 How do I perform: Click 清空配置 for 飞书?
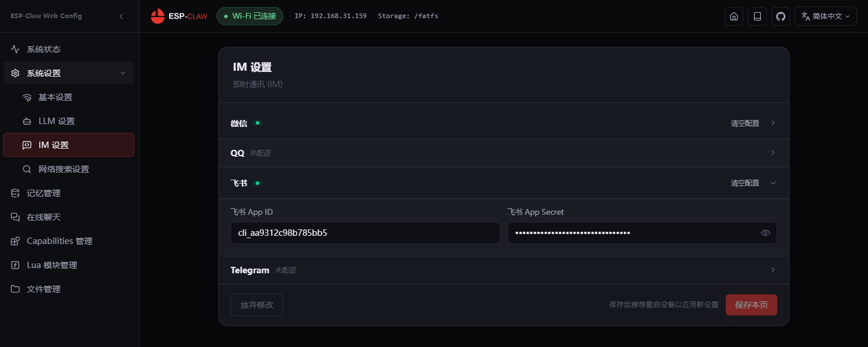(x=745, y=183)
